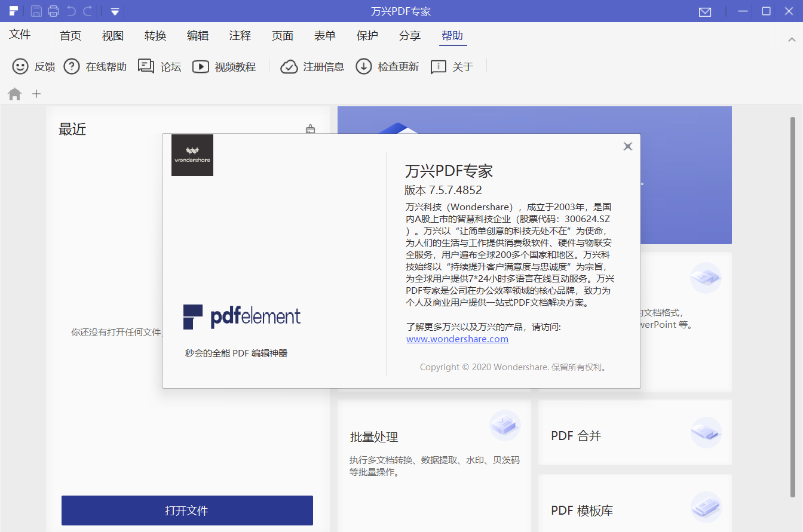
Task: Clear recent list with the broom icon
Action: pyautogui.click(x=310, y=128)
